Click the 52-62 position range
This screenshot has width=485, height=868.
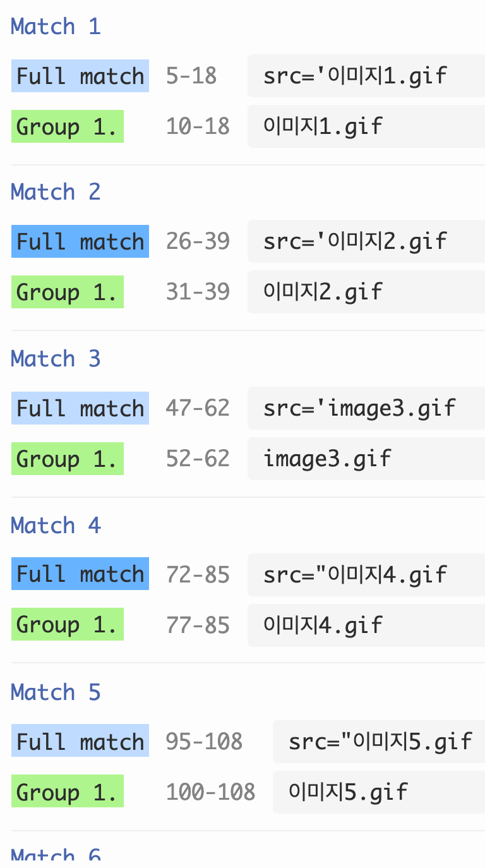pyautogui.click(x=198, y=459)
